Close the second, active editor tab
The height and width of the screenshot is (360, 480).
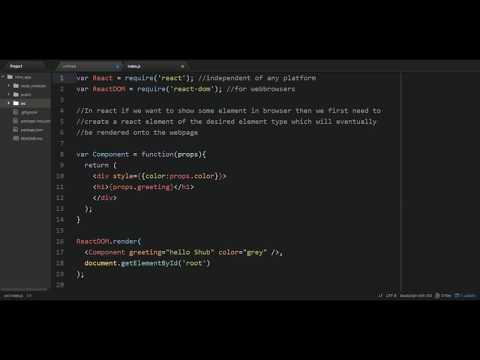pyautogui.click(x=182, y=66)
